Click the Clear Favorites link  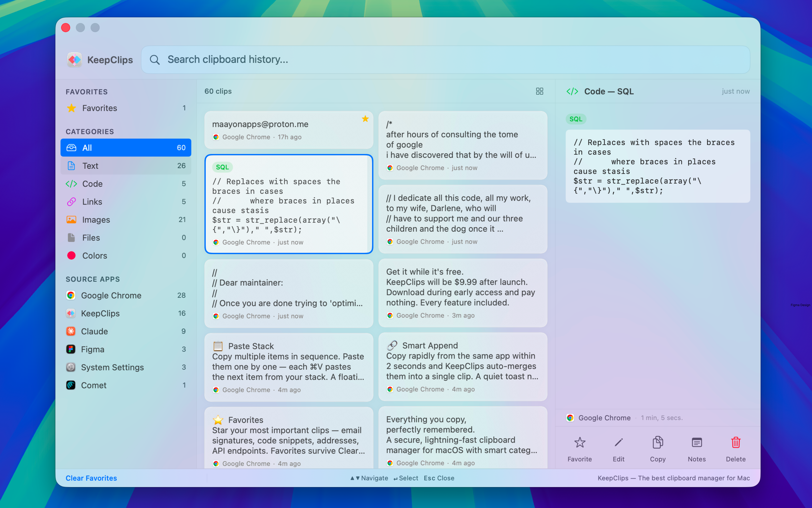point(91,478)
